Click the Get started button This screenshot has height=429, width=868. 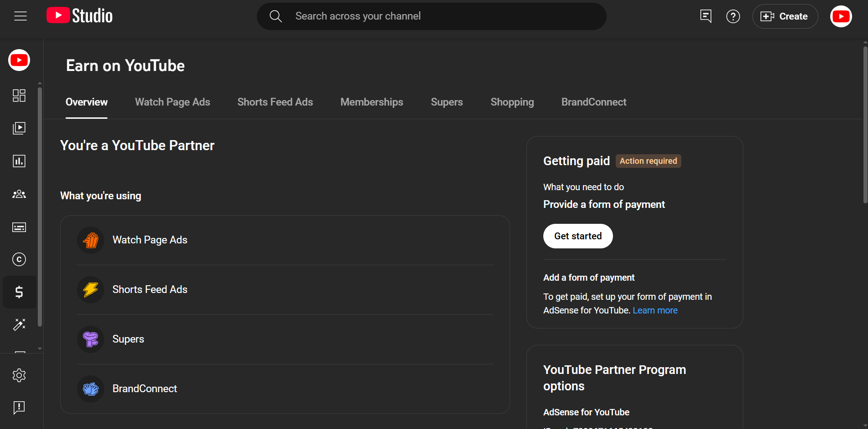point(578,236)
